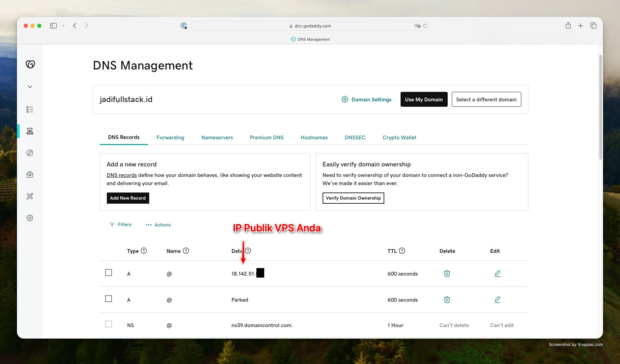Show help for the TTL column
620x364 pixels.
pyautogui.click(x=402, y=251)
